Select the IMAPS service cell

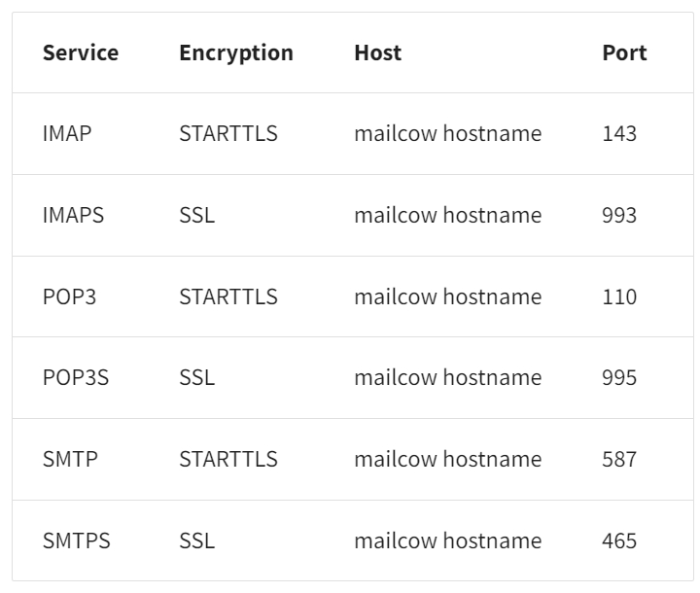pyautogui.click(x=73, y=215)
